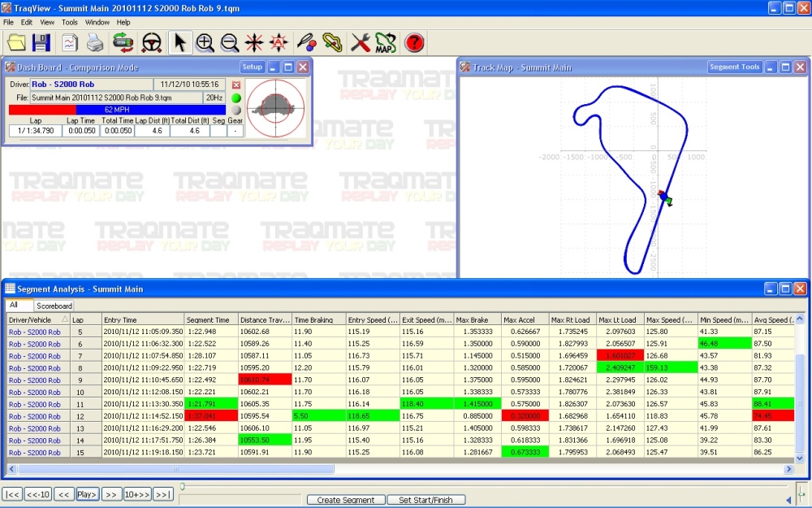Image resolution: width=812 pixels, height=508 pixels.
Task: Select the zoom in magnifier tool
Action: coord(205,42)
